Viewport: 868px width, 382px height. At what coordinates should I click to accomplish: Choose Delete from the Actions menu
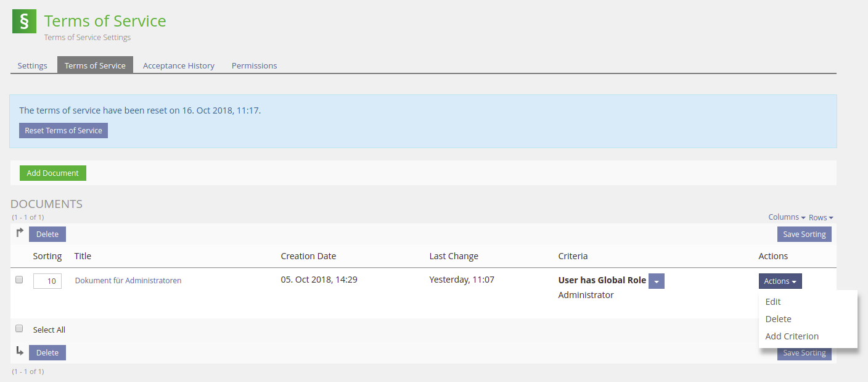(778, 319)
